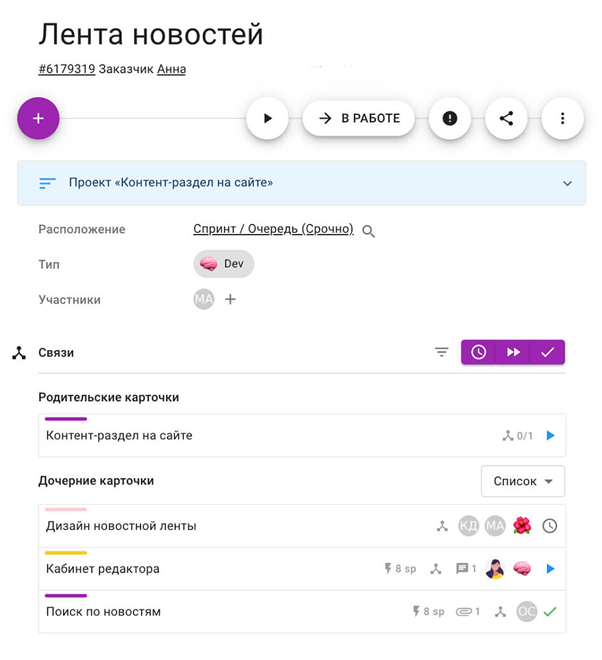Click comment icon on Кабинет редактора
The image size is (602, 660).
(x=462, y=569)
